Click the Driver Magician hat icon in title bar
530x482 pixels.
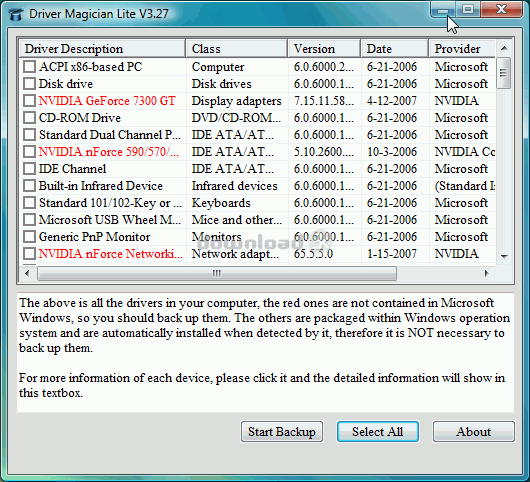point(16,14)
